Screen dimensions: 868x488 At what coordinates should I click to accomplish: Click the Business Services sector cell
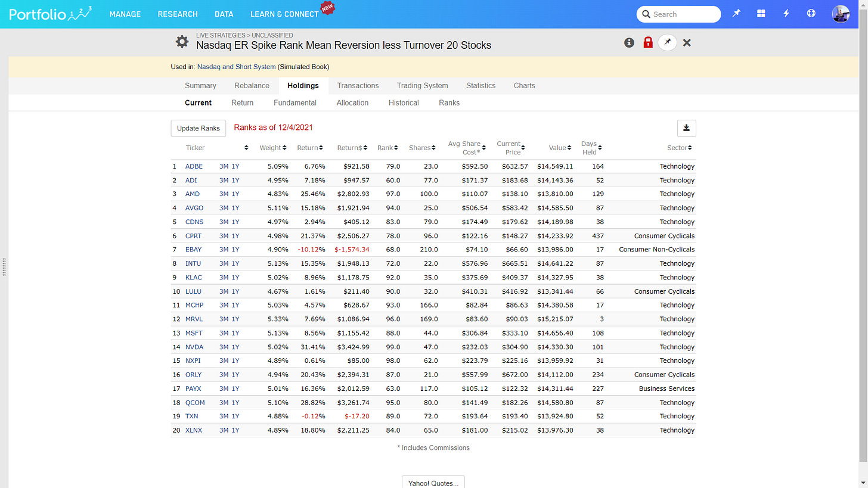666,388
